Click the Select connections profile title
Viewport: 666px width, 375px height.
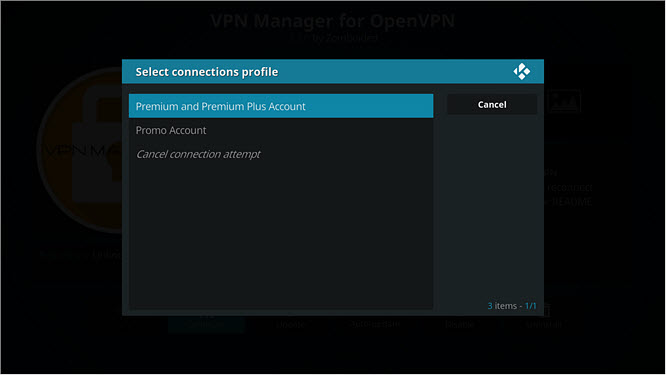point(207,72)
